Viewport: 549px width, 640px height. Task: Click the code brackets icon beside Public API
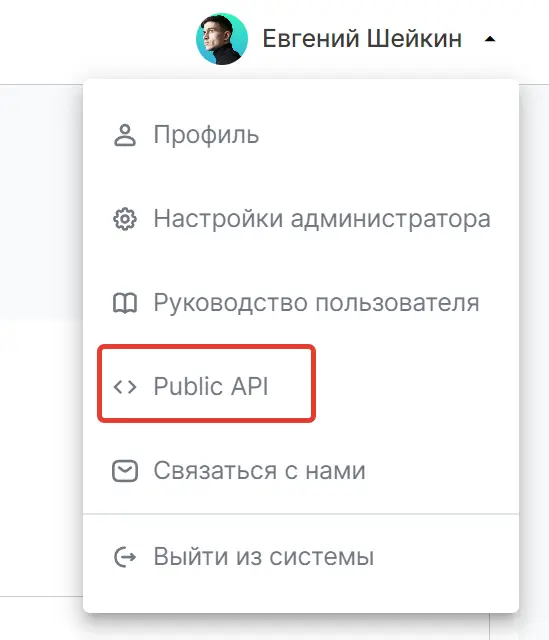pos(125,387)
